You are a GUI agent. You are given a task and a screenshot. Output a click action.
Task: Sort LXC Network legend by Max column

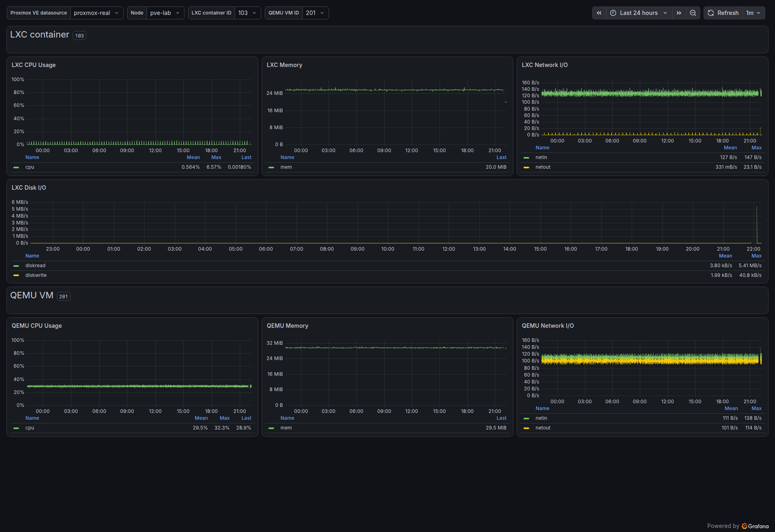coord(756,148)
